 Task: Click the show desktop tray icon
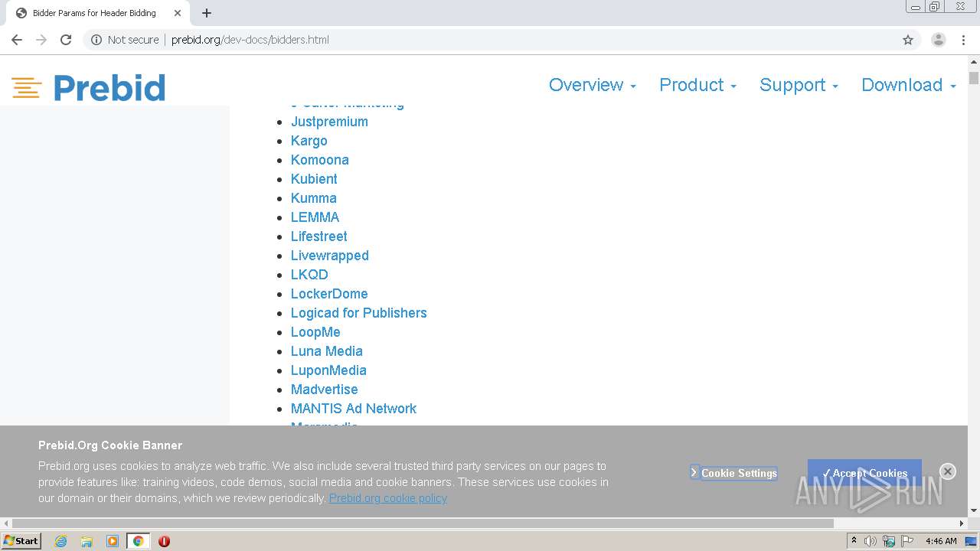pyautogui.click(x=971, y=541)
